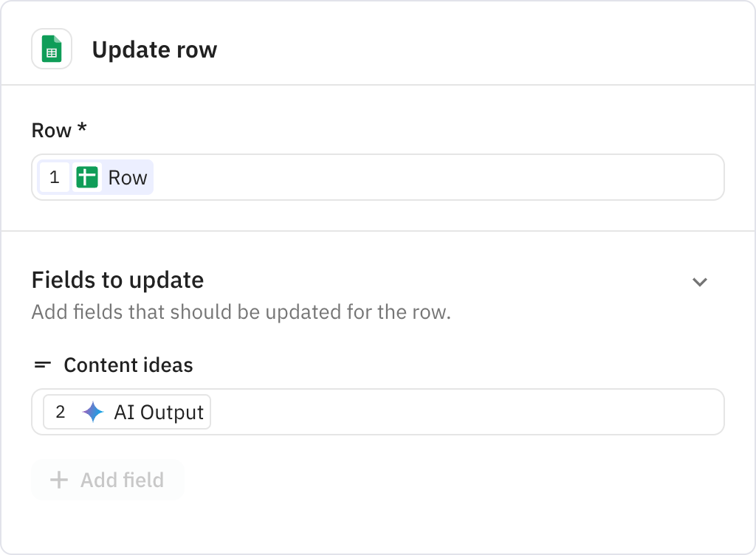
Task: Click the step number 2 badge on AI Output
Action: pyautogui.click(x=61, y=412)
